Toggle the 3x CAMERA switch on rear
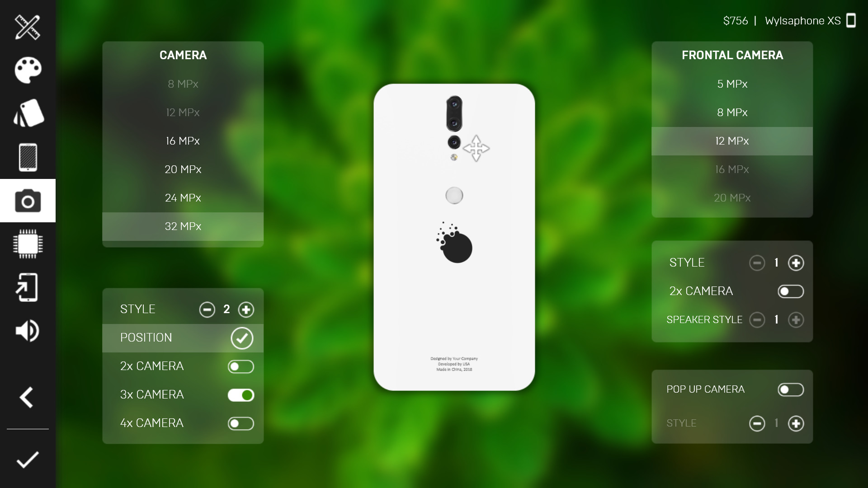Screen dimensions: 868x488 click(x=241, y=394)
